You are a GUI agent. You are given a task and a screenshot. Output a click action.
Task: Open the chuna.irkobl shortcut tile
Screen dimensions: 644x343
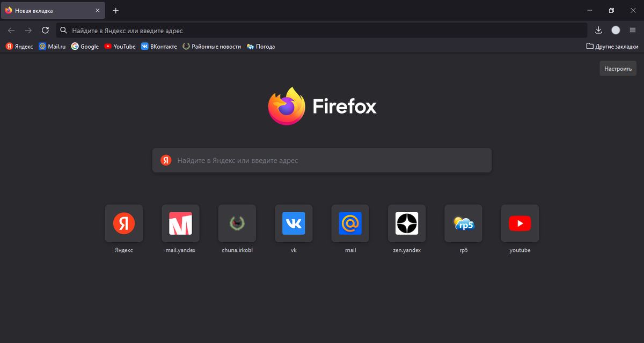click(x=237, y=223)
